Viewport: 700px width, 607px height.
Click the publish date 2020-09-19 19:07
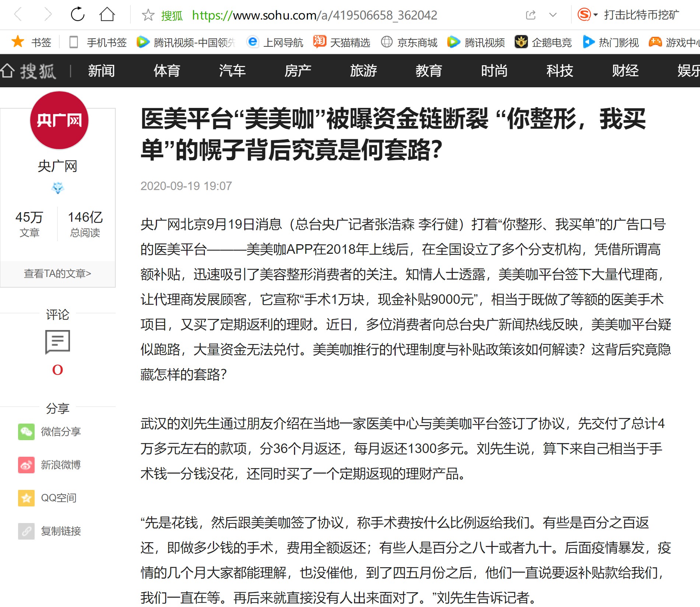[x=186, y=186]
